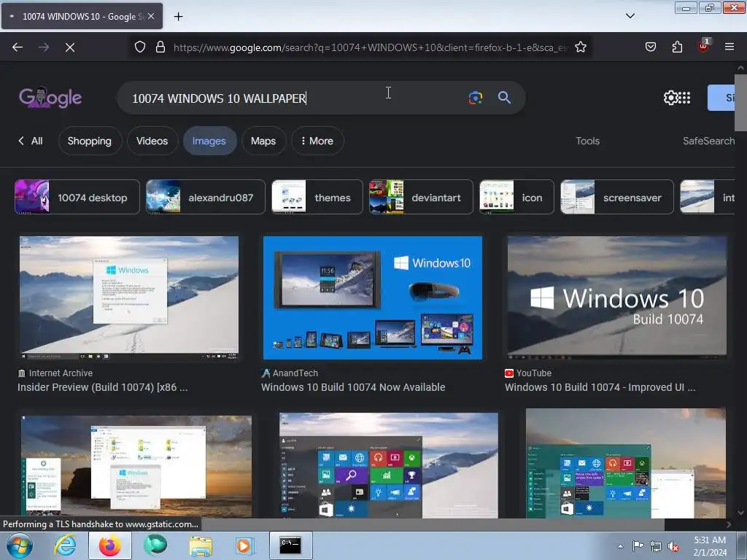Open the taskbar clock and date
The image size is (747, 560).
tap(710, 545)
